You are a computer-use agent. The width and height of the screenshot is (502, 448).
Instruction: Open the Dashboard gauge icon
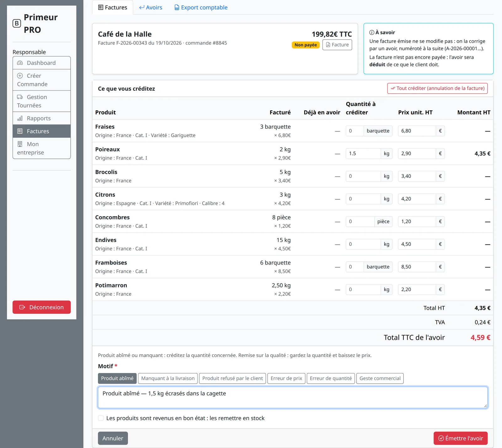[20, 63]
